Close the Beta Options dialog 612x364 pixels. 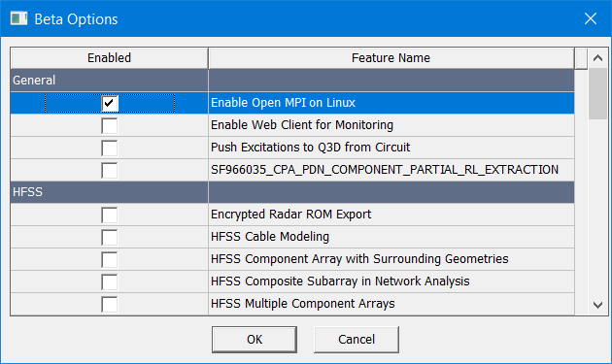(591, 18)
